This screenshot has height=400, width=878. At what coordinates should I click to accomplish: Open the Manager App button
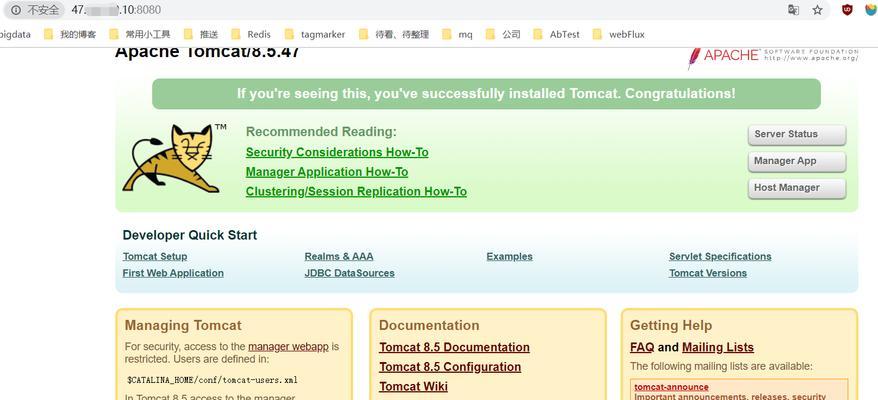797,161
